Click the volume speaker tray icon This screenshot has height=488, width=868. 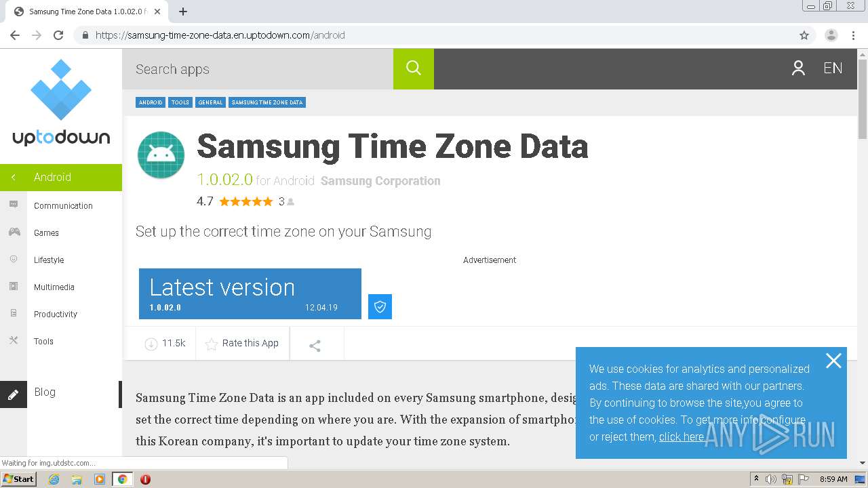coord(771,479)
